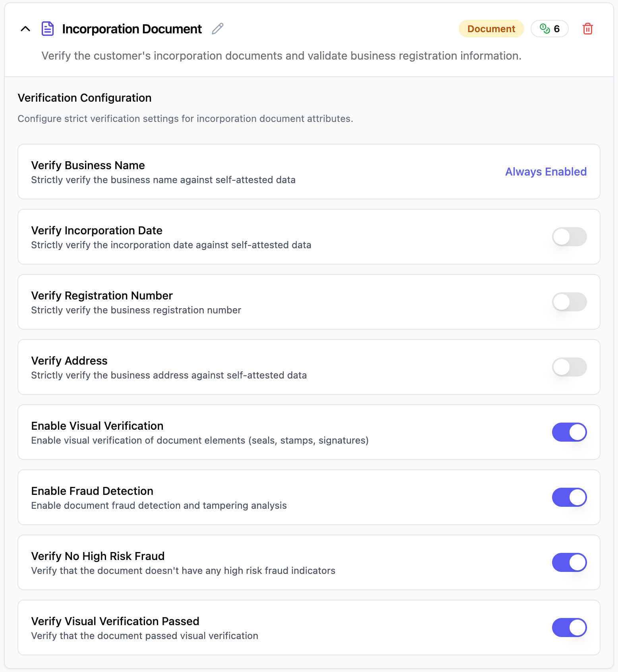Disable the Verify Visual Verification Passed toggle
The image size is (618, 672).
[569, 628]
